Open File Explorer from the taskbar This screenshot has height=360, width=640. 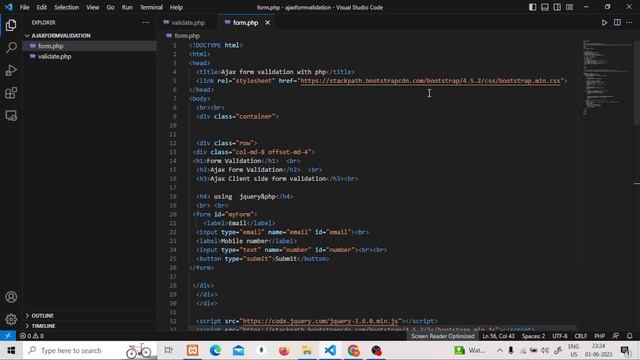coord(307,351)
